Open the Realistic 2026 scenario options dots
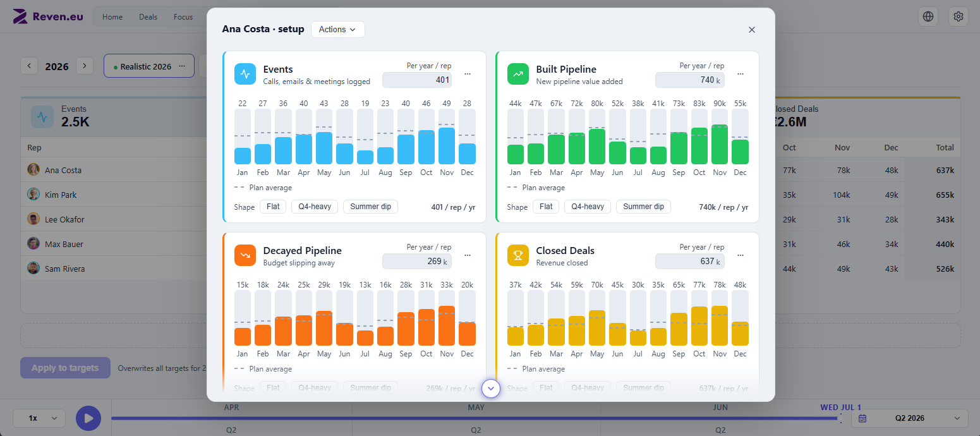 coord(182,66)
